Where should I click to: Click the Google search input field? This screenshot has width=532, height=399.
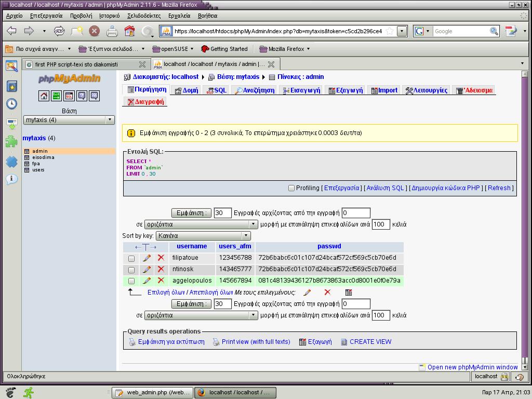click(x=461, y=31)
